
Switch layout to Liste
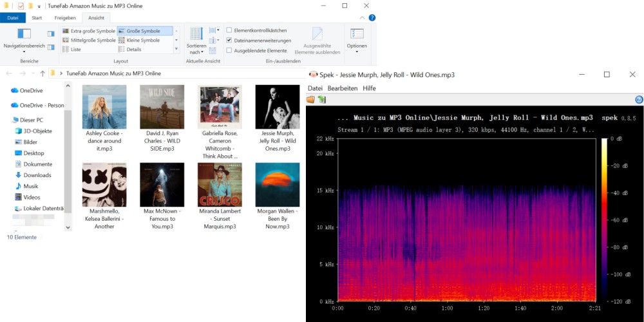pos(72,50)
